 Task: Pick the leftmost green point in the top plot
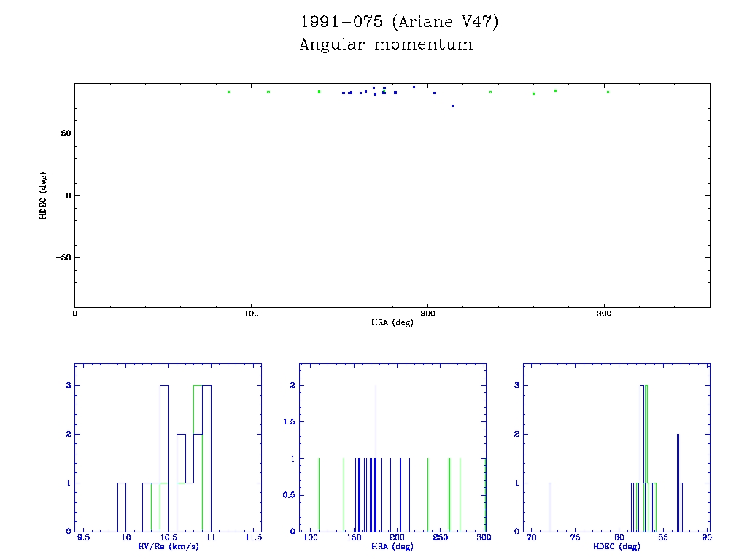[228, 93]
